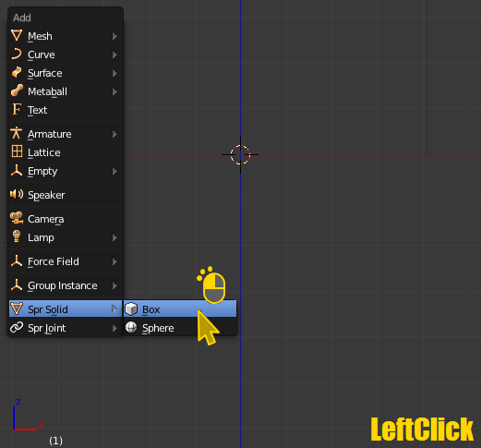Click the Mesh triangle icon
Screen dimensions: 481x448
[17, 36]
